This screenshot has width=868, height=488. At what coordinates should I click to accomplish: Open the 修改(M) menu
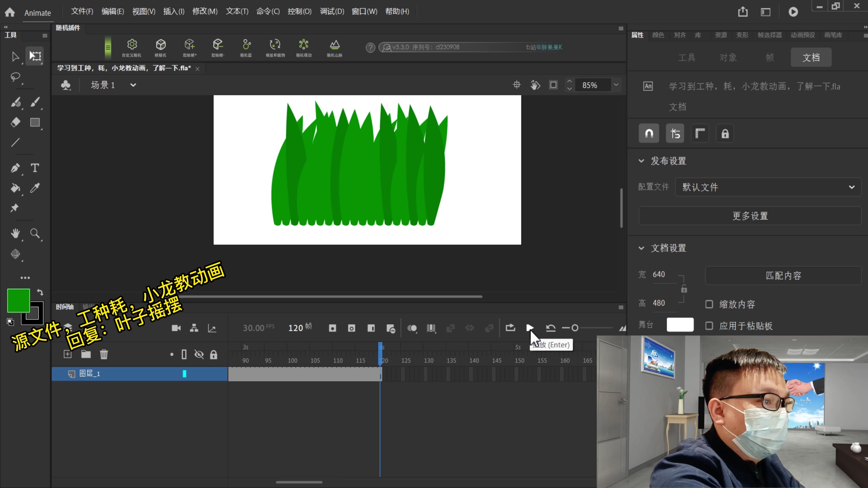point(205,12)
